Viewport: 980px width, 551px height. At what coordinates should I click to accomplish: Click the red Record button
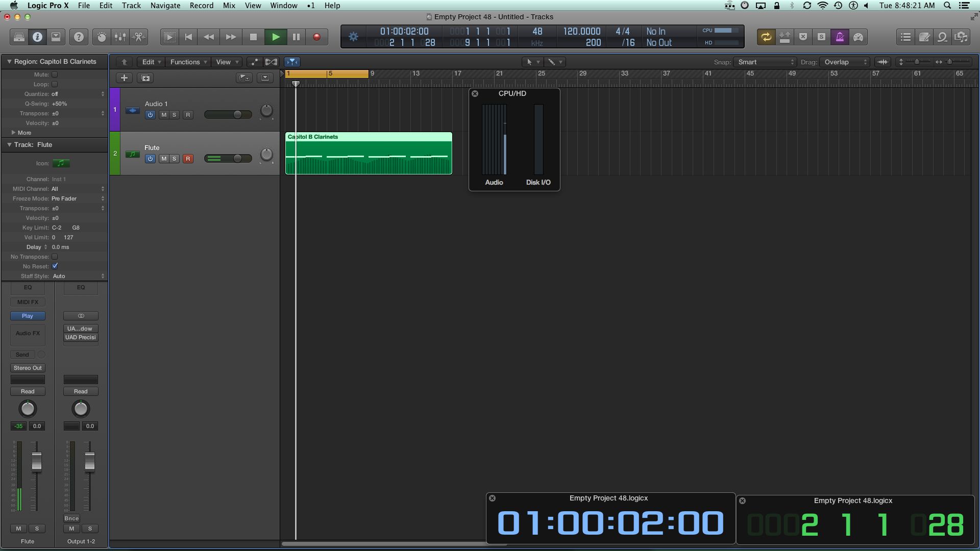(x=316, y=37)
